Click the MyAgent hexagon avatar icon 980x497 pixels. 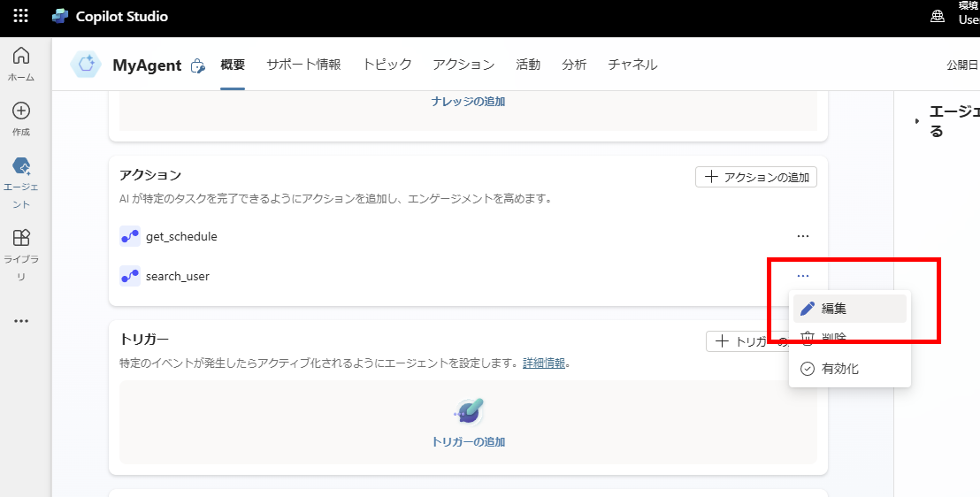click(x=87, y=65)
